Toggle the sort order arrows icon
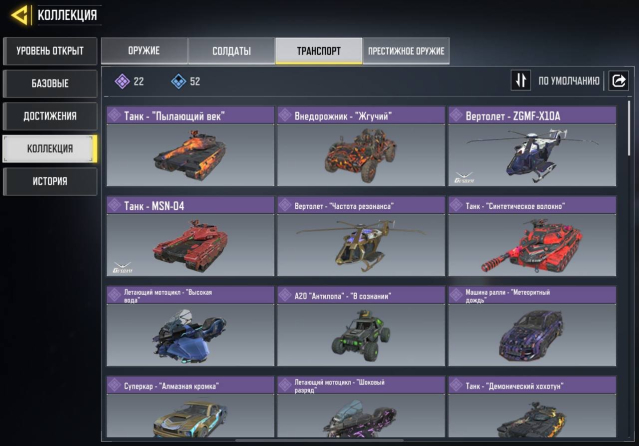 tap(520, 80)
